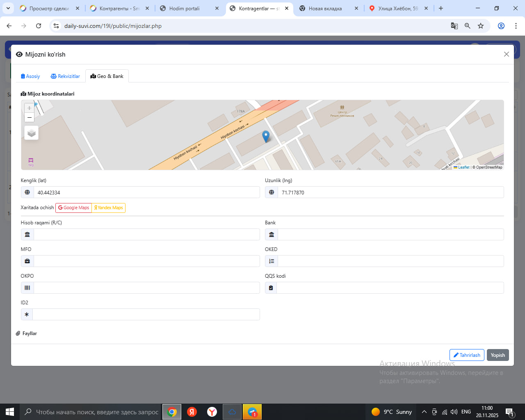525x420 pixels.
Task: Click the translate page icon
Action: (454, 26)
